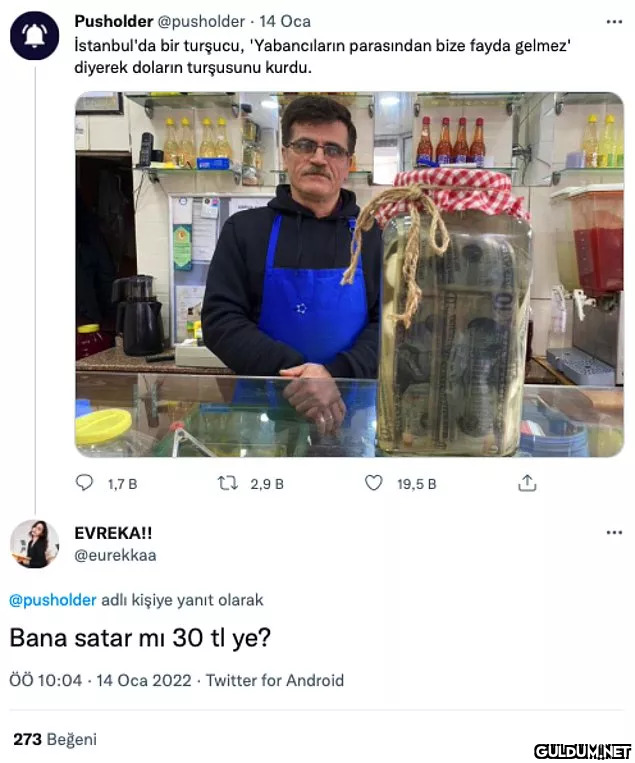Click the 2,9 B retweet count

click(267, 484)
